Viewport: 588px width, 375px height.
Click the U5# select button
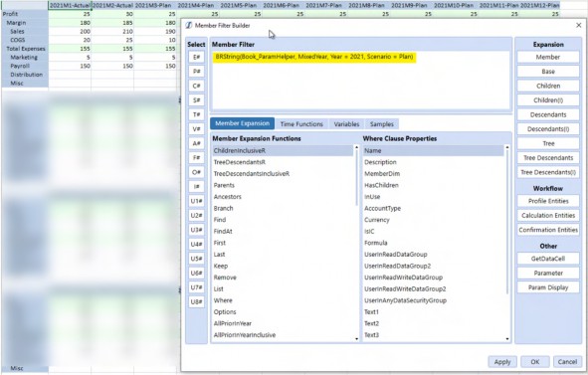click(x=197, y=259)
